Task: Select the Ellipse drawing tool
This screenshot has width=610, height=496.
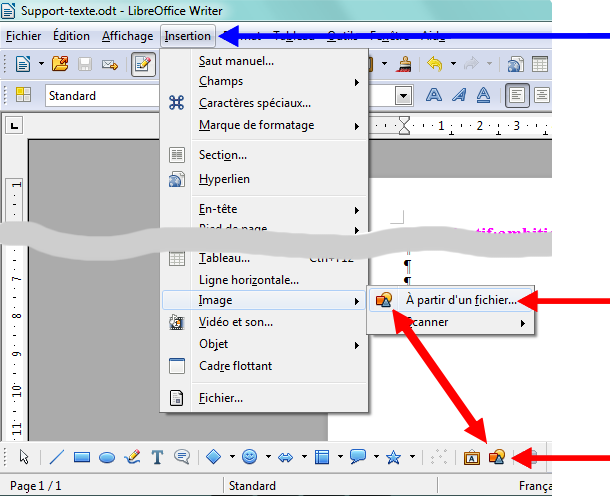Action: click(x=107, y=458)
